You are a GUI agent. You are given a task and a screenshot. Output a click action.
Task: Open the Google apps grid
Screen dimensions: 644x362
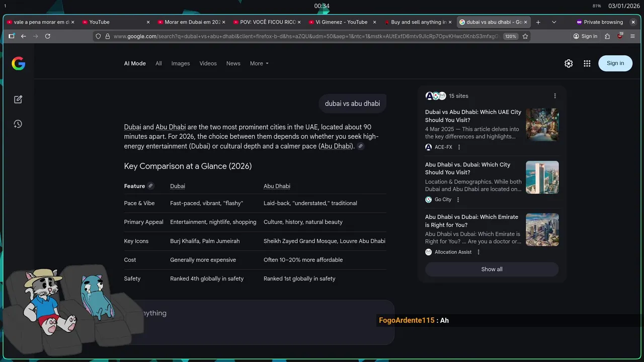click(x=587, y=63)
